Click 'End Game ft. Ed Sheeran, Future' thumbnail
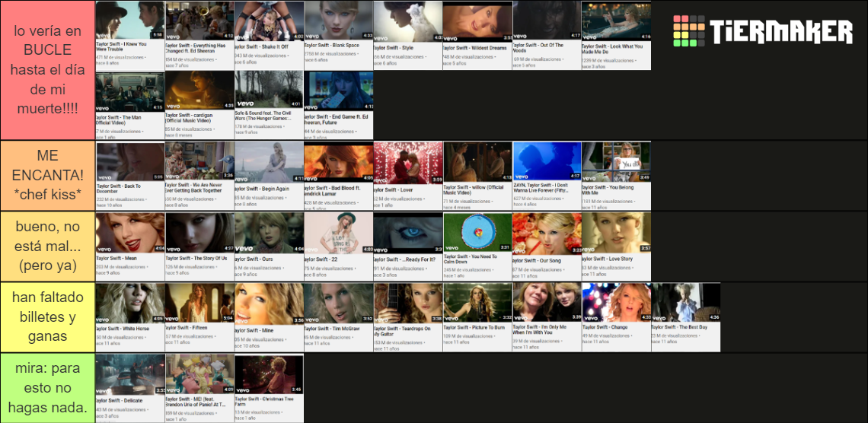Screen dimensions: 868x423 point(339,105)
